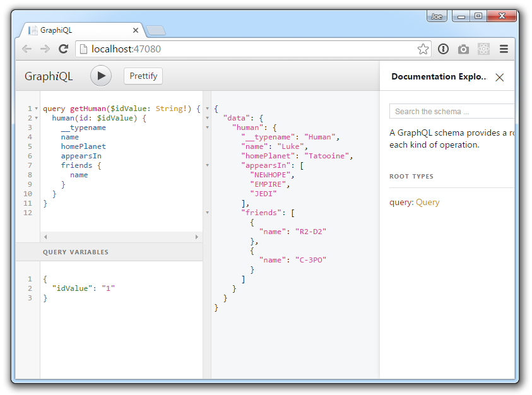Screen dimensions: 532x395
Task: Click the Documentation Explorer title
Action: (x=439, y=77)
